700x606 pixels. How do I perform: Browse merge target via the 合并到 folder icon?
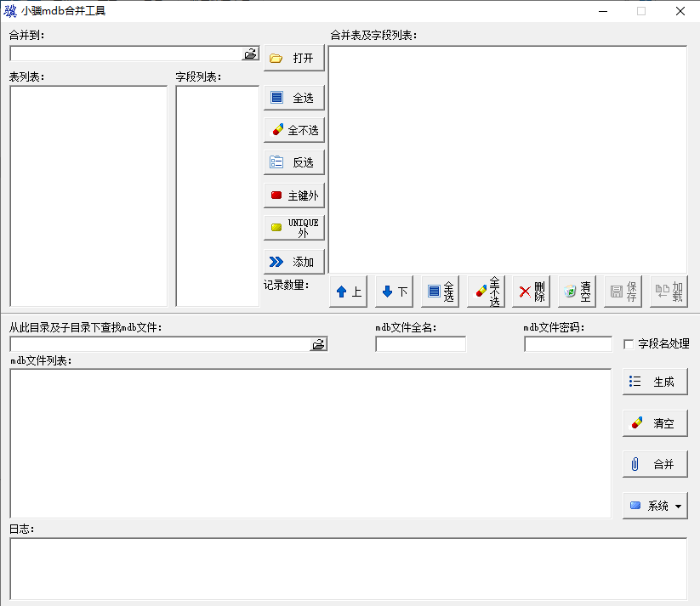tap(250, 53)
